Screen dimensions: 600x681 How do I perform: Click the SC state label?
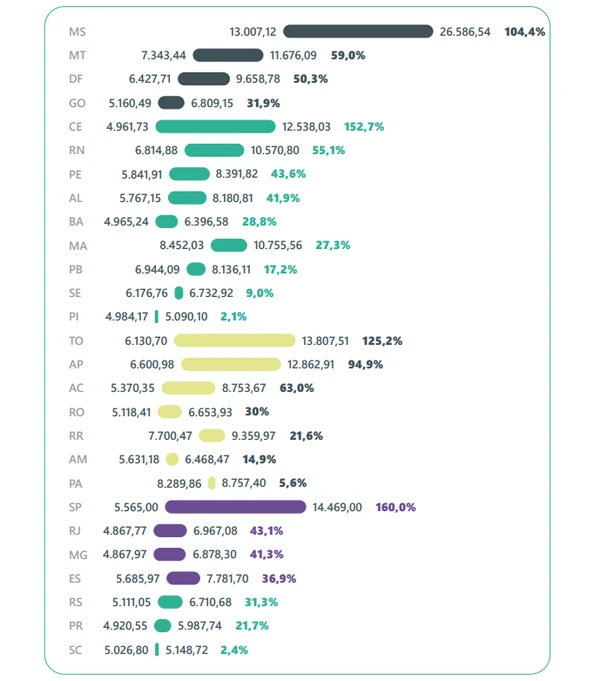77,649
